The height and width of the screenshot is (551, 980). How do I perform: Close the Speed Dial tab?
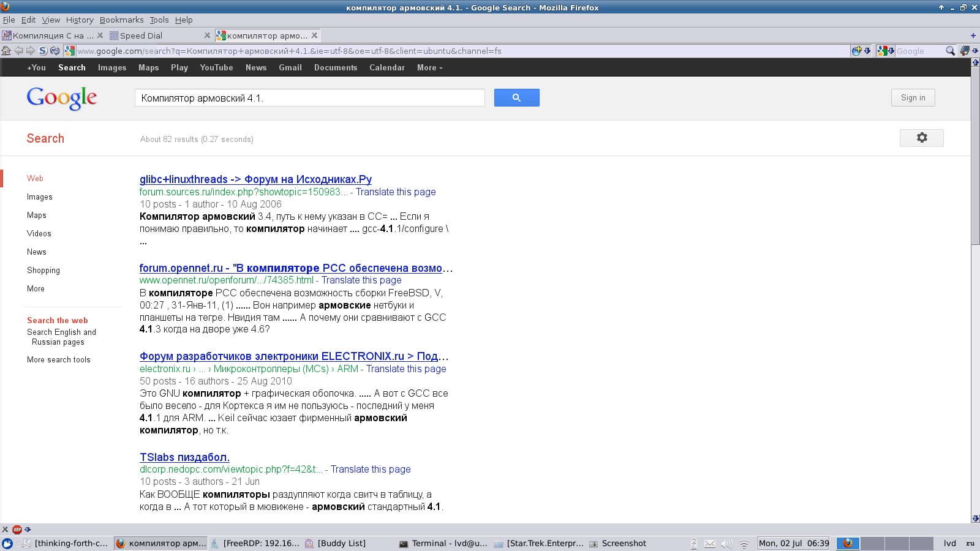pos(207,36)
